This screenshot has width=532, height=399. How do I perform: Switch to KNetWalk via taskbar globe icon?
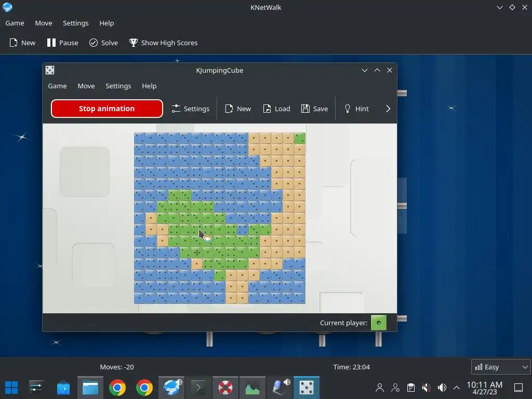tap(171, 388)
